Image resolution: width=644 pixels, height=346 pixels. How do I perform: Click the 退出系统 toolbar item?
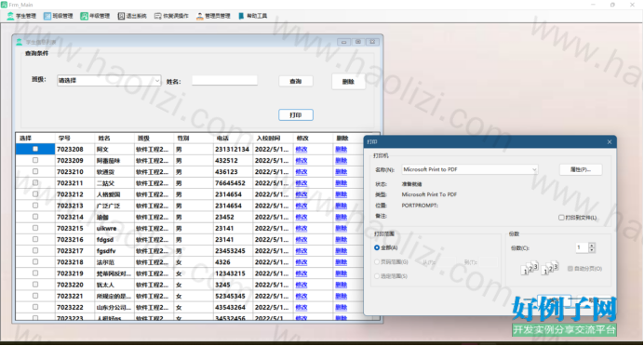click(x=132, y=16)
